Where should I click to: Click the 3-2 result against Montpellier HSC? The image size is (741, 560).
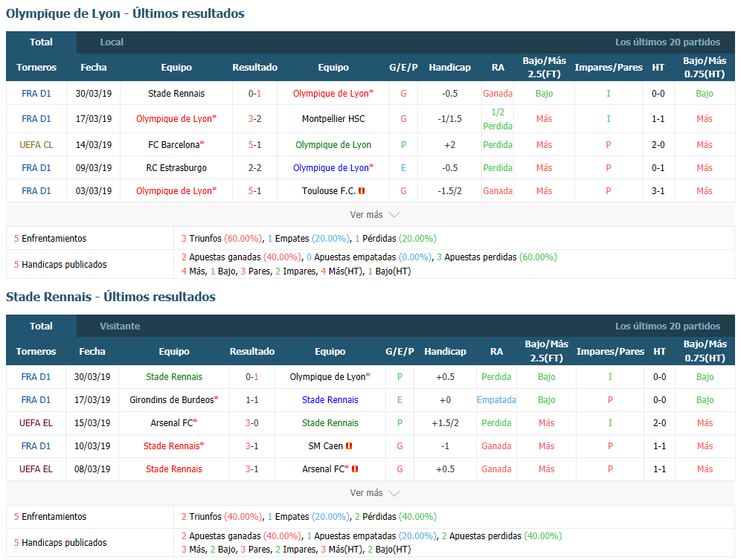[x=254, y=118]
